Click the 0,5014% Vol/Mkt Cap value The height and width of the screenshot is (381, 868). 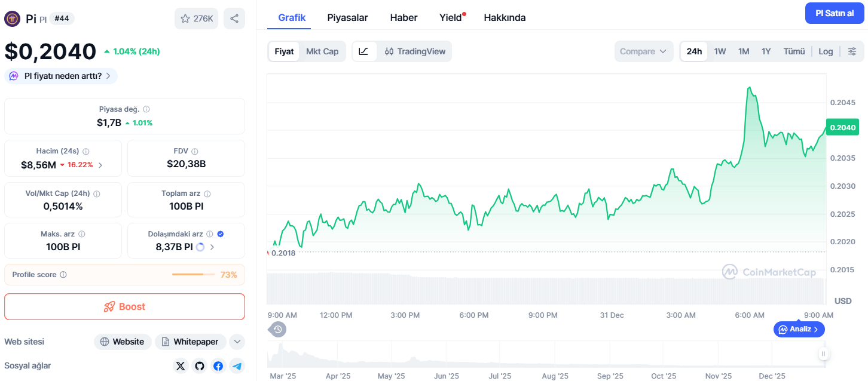point(63,206)
